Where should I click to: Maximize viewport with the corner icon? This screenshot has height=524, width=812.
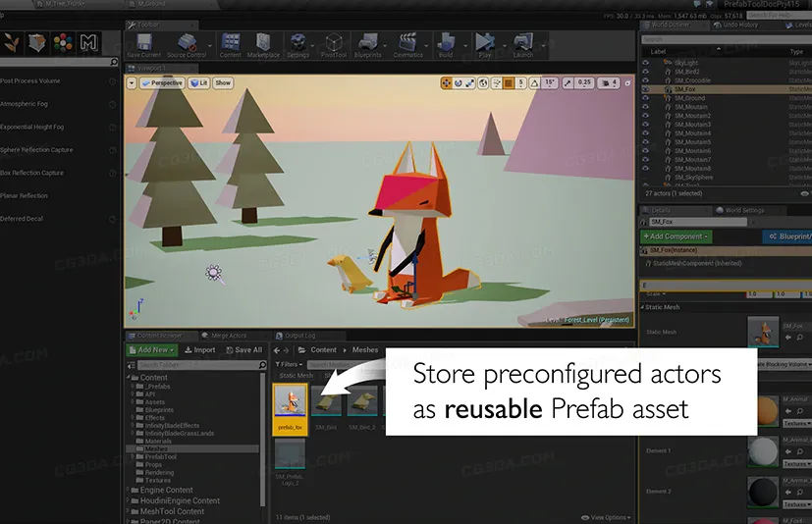click(x=627, y=82)
